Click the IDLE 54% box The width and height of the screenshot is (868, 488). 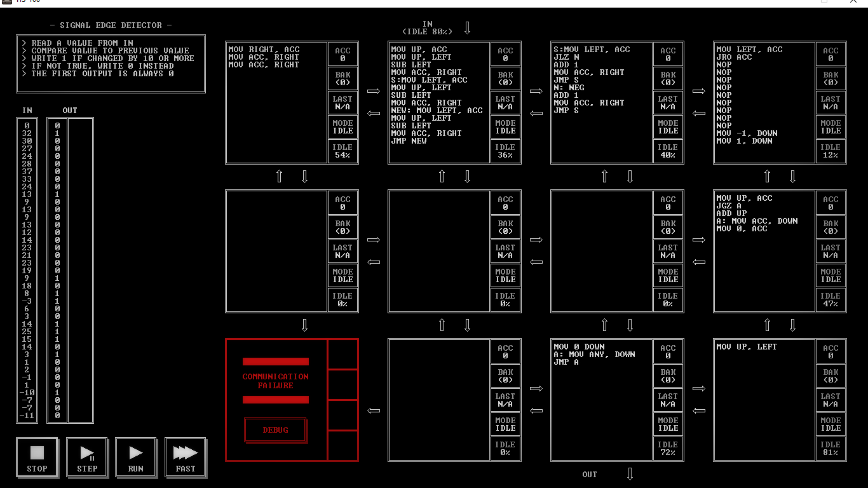(x=342, y=151)
